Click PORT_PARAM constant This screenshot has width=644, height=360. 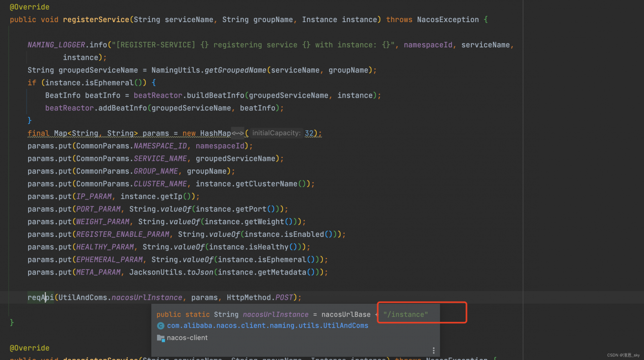[x=99, y=209]
